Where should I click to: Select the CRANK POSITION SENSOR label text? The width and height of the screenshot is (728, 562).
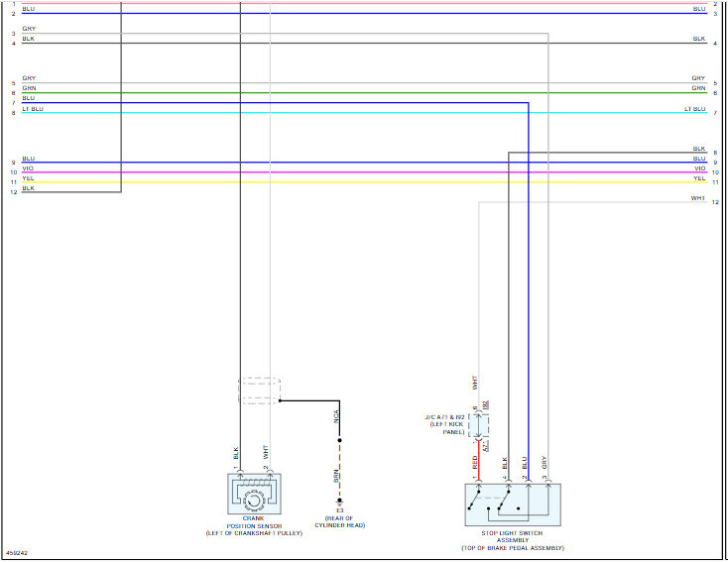coord(254,522)
